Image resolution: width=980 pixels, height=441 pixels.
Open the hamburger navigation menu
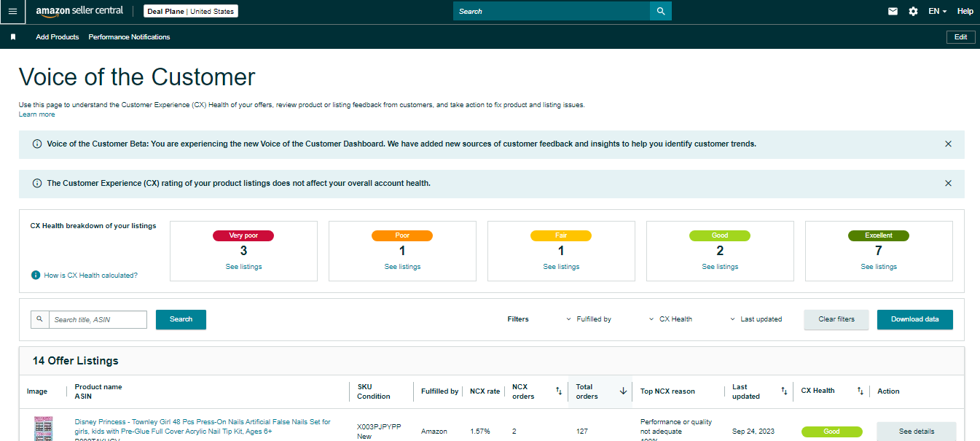[12, 12]
